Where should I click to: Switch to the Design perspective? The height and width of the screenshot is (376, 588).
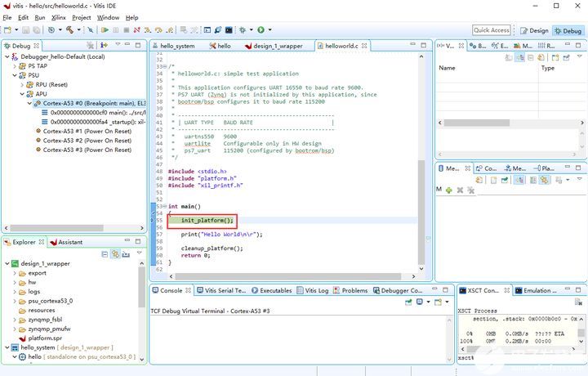(535, 30)
